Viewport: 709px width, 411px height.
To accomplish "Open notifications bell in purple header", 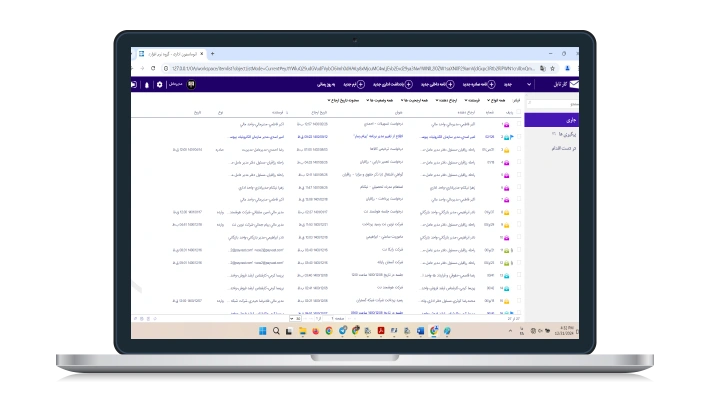I will tap(147, 85).
